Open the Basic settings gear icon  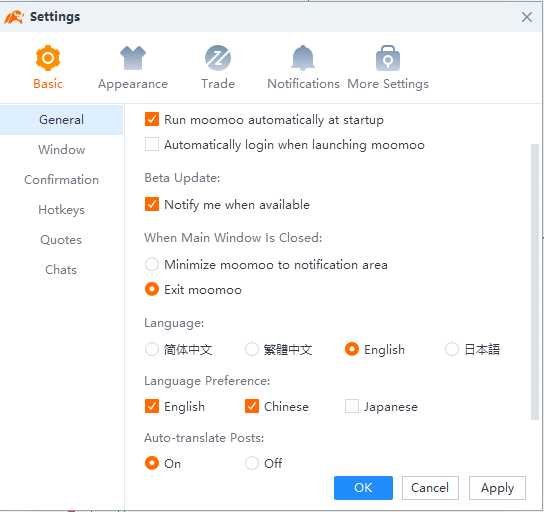point(48,58)
